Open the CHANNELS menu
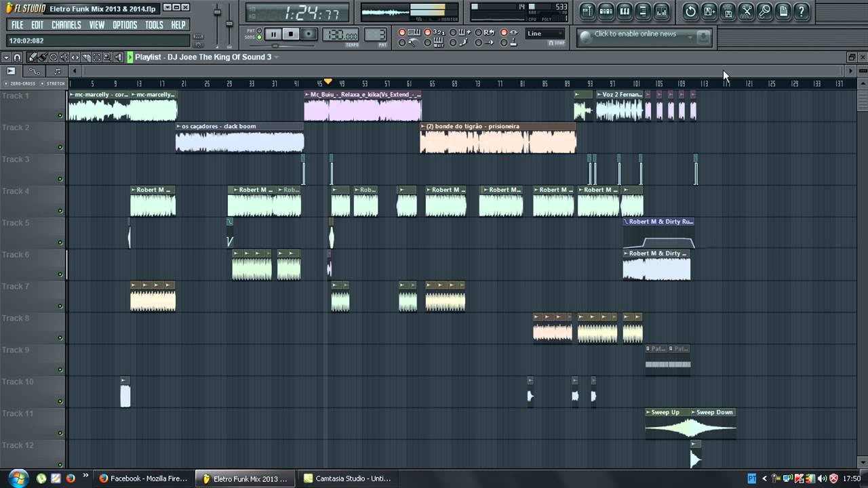Viewport: 868px width, 488px height. click(x=66, y=25)
